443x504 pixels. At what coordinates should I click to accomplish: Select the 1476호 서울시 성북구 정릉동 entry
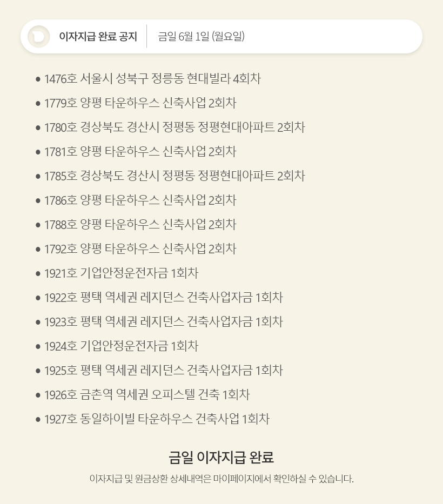click(x=152, y=79)
